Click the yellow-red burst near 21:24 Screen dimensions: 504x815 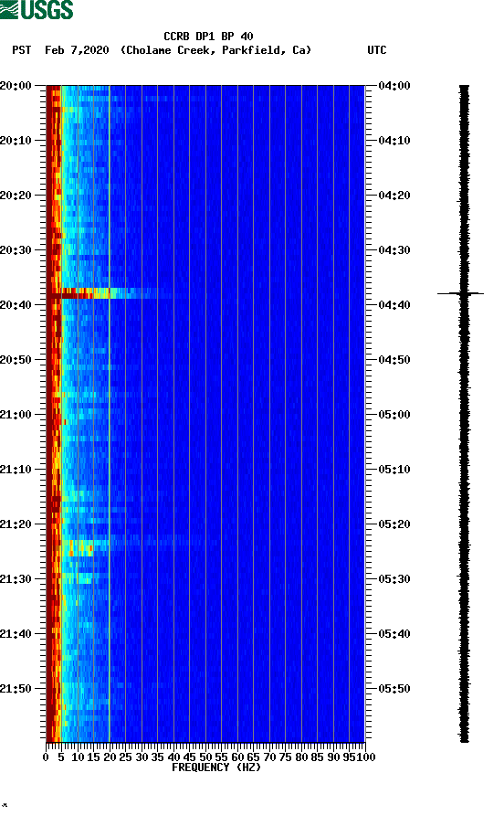(79, 548)
